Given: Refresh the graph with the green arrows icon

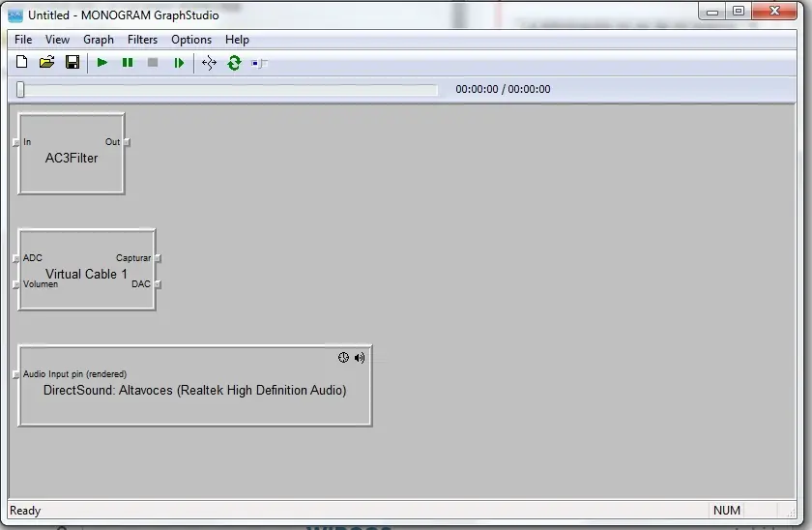Looking at the screenshot, I should [234, 63].
